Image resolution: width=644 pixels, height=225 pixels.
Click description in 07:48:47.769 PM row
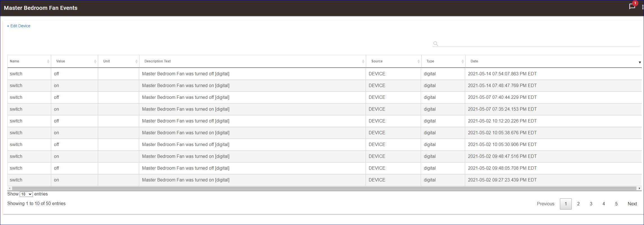(x=186, y=86)
